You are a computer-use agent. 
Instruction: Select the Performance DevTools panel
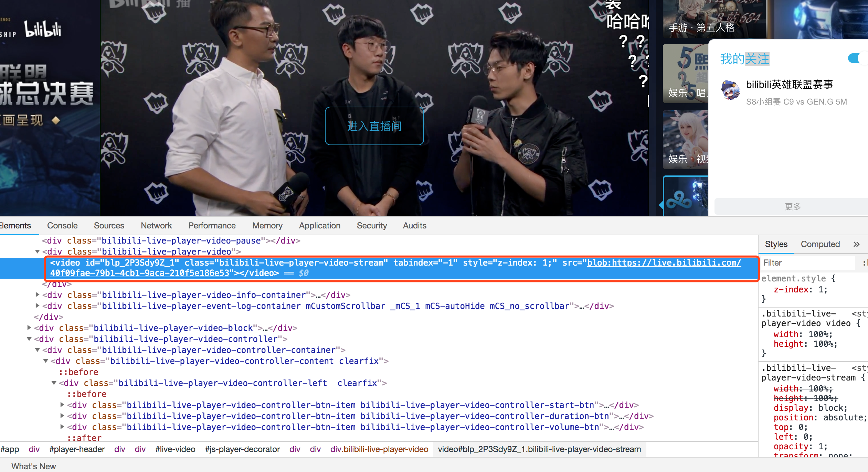tap(211, 226)
